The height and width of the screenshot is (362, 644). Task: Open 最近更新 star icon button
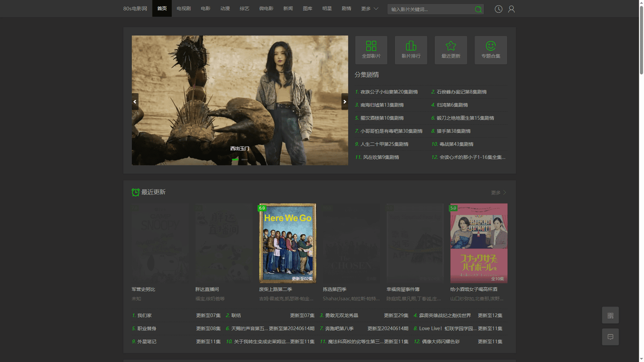[x=451, y=50]
